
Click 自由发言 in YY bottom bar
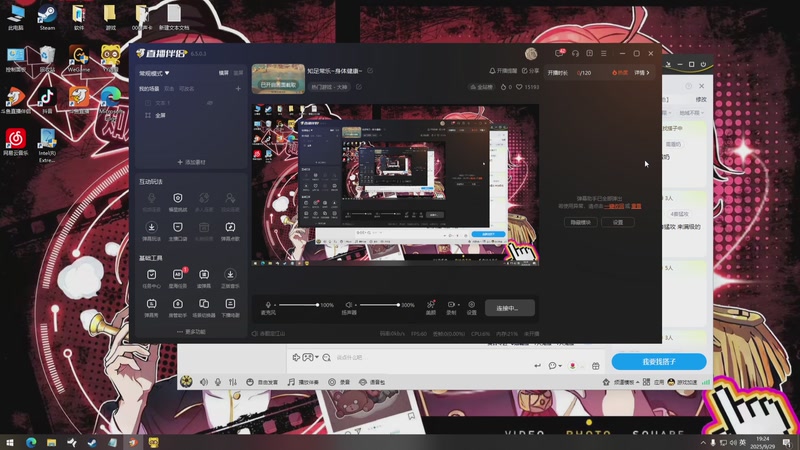pyautogui.click(x=263, y=382)
